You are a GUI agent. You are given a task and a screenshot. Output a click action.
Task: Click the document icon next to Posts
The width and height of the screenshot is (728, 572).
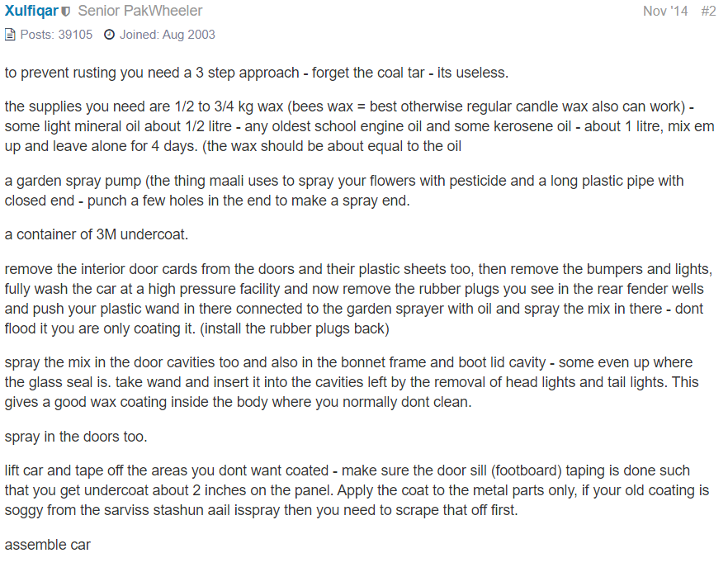10,35
